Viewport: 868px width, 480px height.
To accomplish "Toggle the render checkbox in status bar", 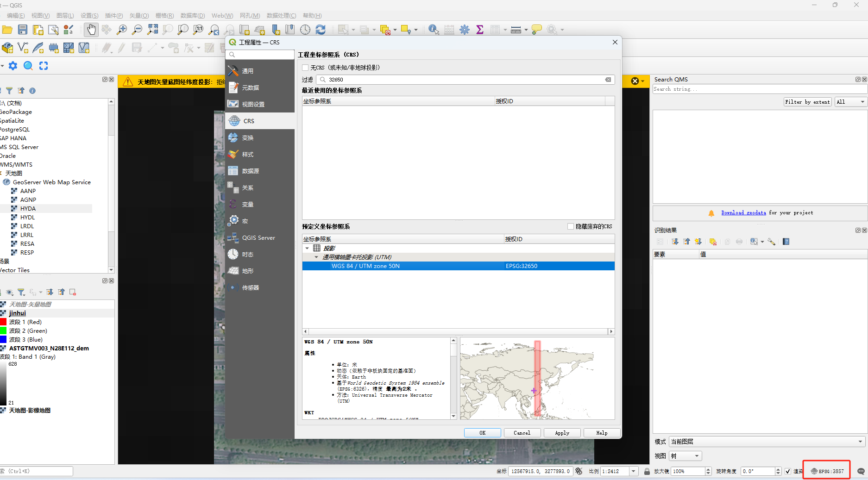I will (788, 471).
